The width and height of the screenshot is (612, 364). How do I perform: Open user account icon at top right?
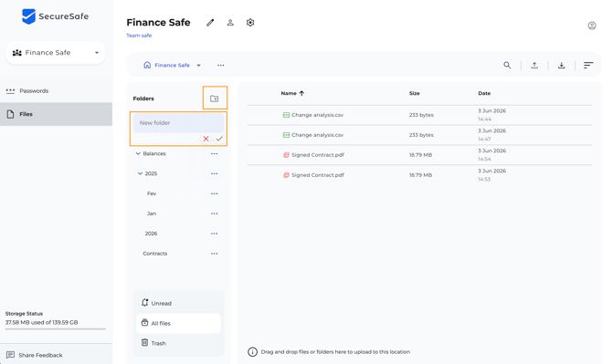pyautogui.click(x=592, y=26)
